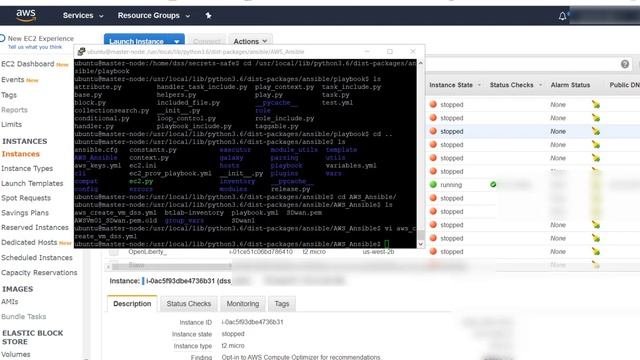Click the terminal command prompt cursor
Viewport: 640px width, 360px height.
click(x=386, y=244)
